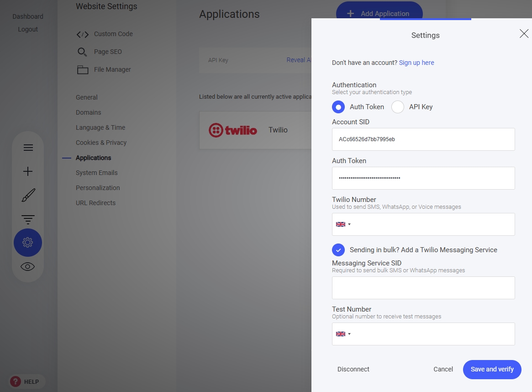The image size is (532, 392).
Task: Click Save and verify button
Action: click(x=492, y=369)
